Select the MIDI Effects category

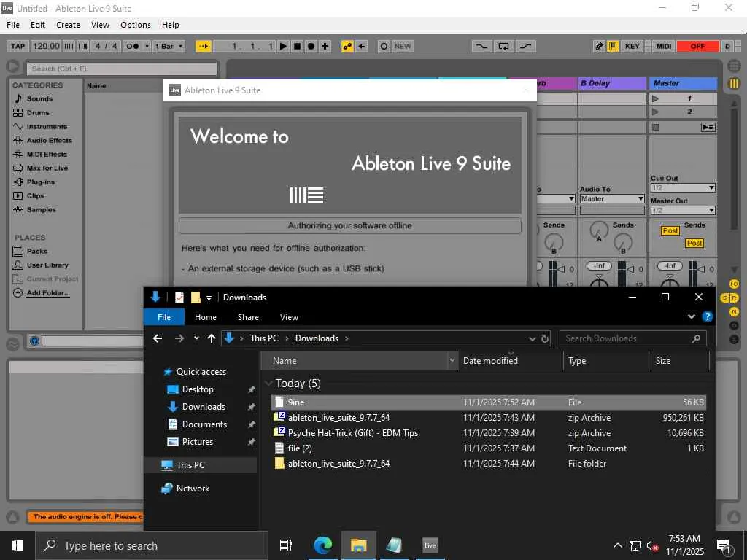[47, 154]
